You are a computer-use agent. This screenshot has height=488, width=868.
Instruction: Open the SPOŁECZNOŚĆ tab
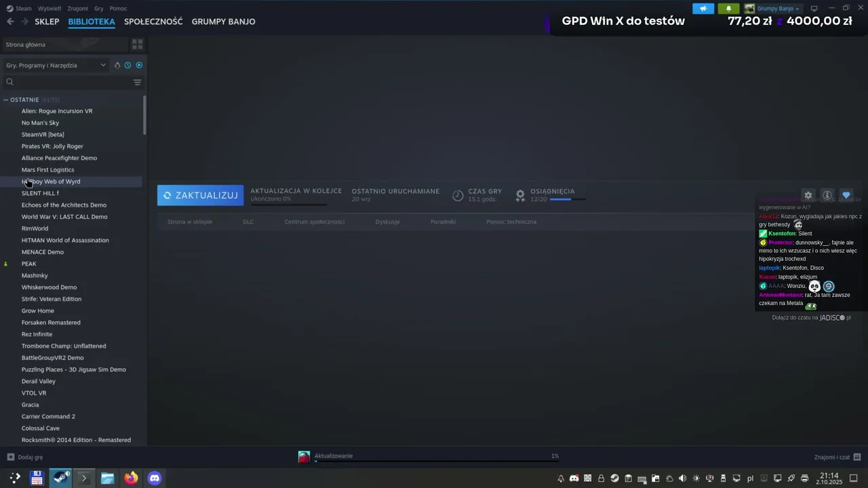point(153,22)
